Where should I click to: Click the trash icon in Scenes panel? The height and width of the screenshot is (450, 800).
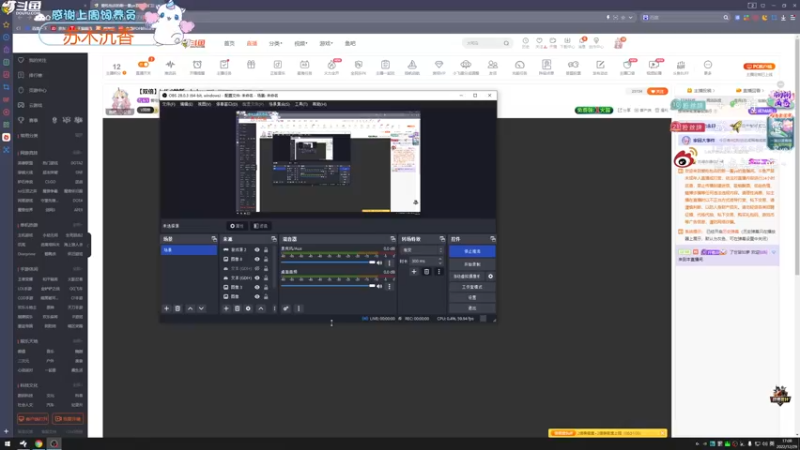(x=178, y=308)
